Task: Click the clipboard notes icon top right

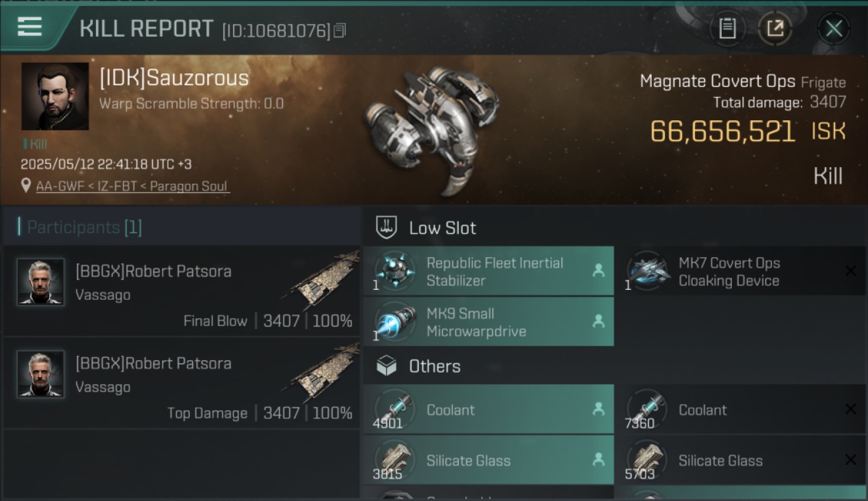Action: pyautogui.click(x=727, y=29)
